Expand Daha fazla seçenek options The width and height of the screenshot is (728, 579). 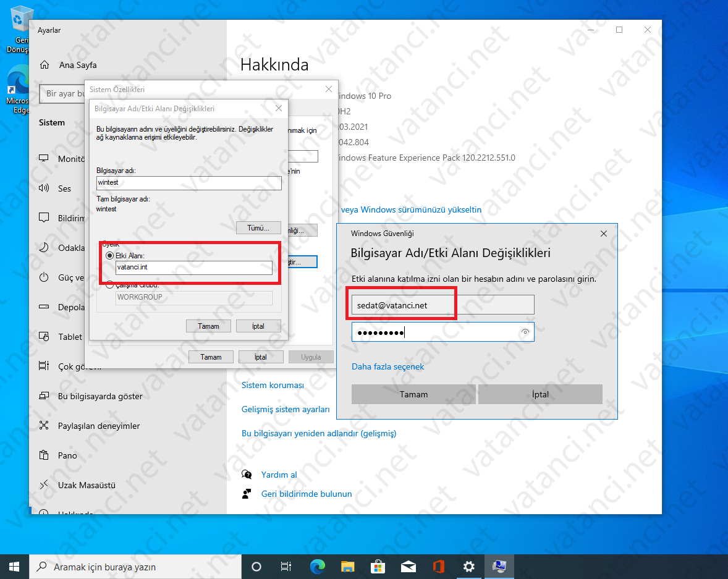coord(387,366)
